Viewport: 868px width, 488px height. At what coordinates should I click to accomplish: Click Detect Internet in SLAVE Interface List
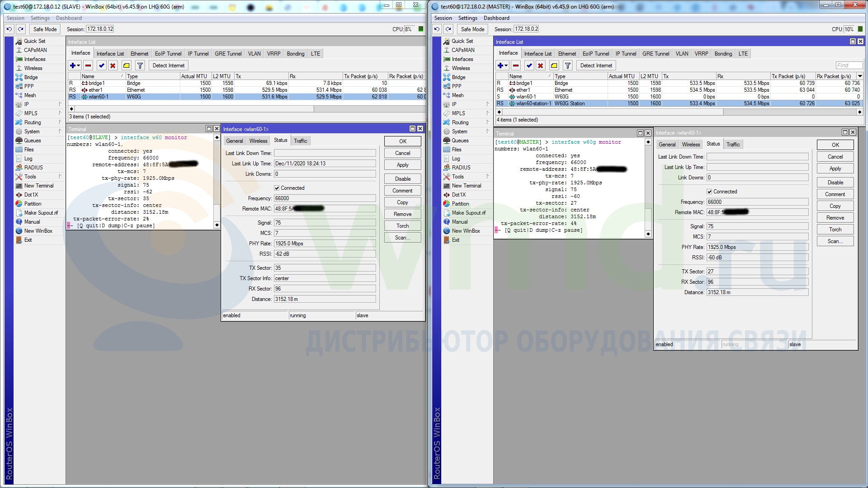pos(168,66)
